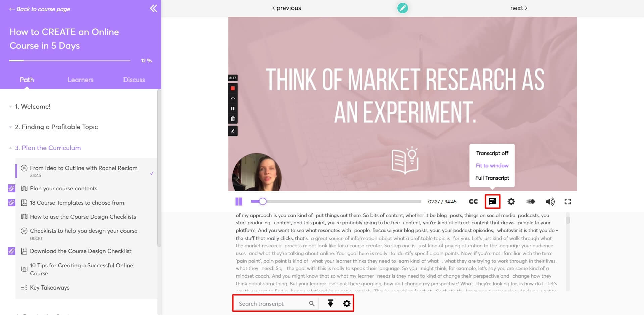Expand 2. Finding a Profitable Topic section
Viewport: 644px width, 315px height.
[x=56, y=127]
